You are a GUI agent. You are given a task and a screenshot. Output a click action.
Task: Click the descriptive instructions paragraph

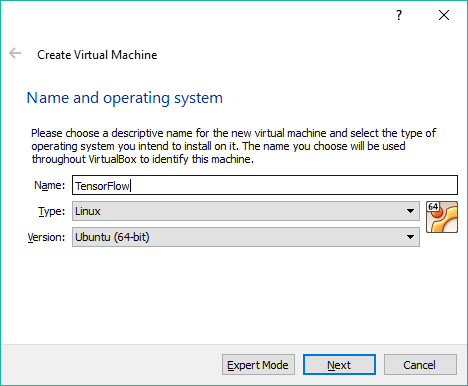coord(233,146)
